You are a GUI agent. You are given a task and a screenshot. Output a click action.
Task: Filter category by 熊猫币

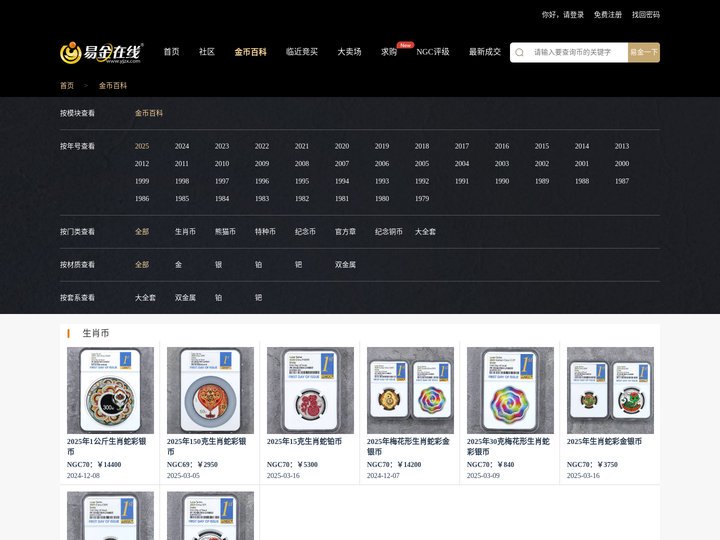coord(225,231)
